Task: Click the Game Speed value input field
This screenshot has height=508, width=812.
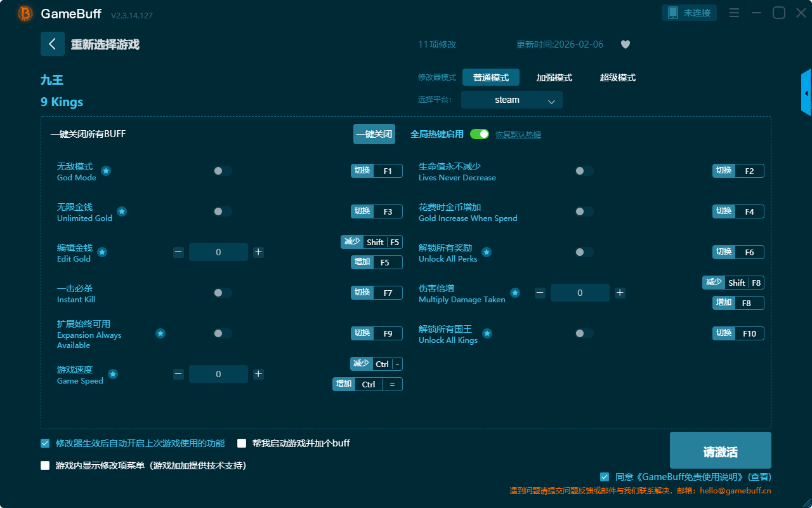Action: 218,374
